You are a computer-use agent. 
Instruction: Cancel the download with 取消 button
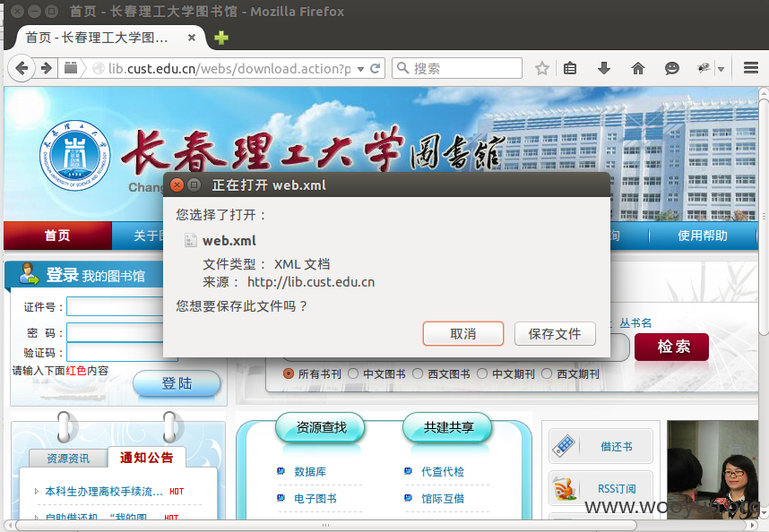pyautogui.click(x=463, y=333)
